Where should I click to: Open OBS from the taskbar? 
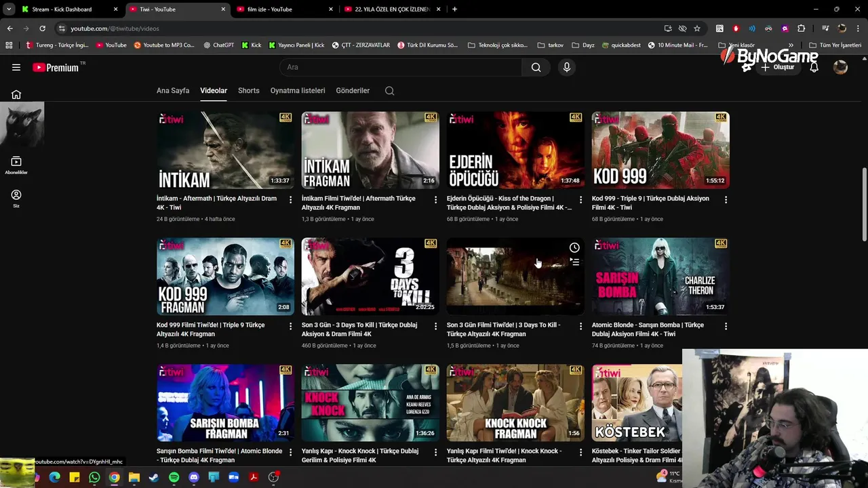[x=273, y=477]
